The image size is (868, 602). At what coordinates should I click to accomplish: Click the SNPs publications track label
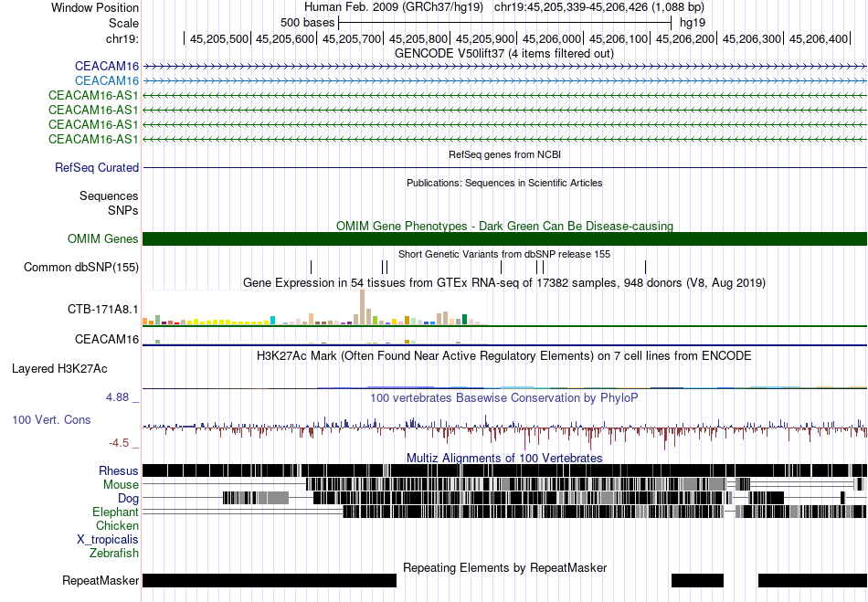pyautogui.click(x=123, y=210)
